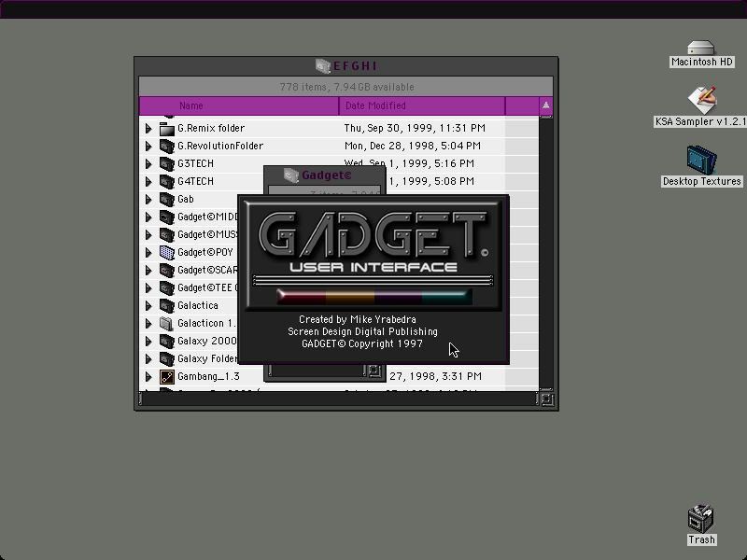Select the G3TECH folder icon
747x560 pixels.
[167, 163]
